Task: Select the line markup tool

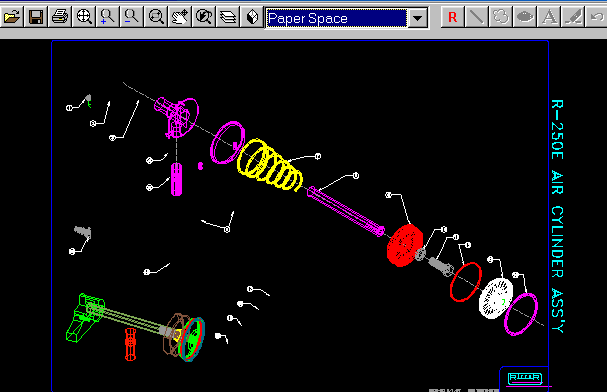Action: [x=477, y=17]
